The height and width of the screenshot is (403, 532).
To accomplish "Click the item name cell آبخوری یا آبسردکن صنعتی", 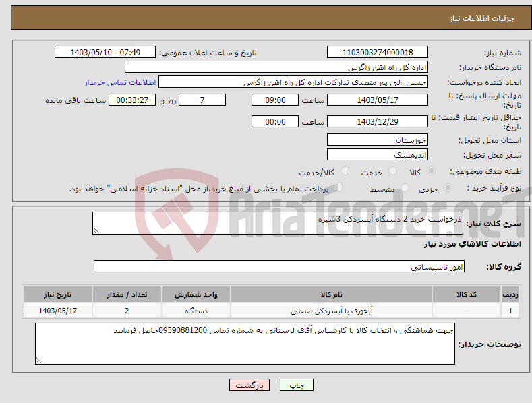I will click(x=331, y=311).
